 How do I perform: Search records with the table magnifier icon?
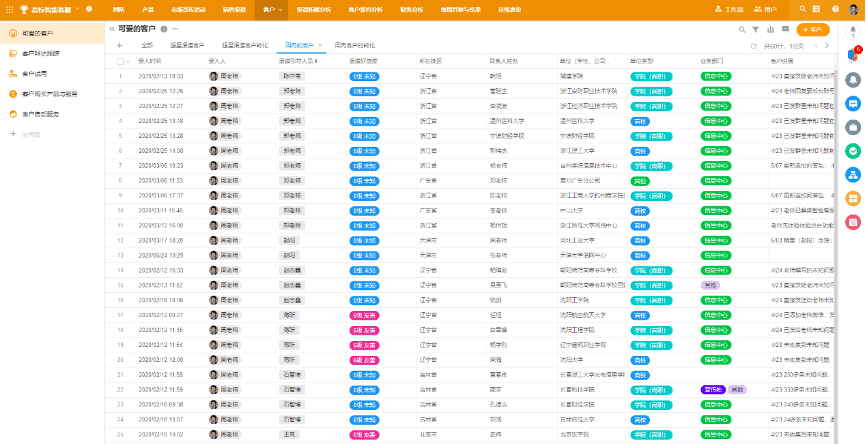coord(742,29)
